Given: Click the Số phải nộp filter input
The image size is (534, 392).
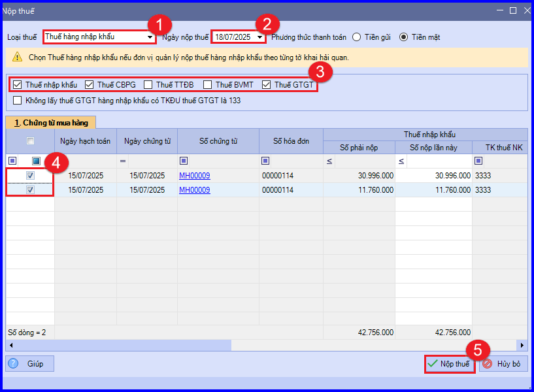Looking at the screenshot, I should tap(365, 161).
